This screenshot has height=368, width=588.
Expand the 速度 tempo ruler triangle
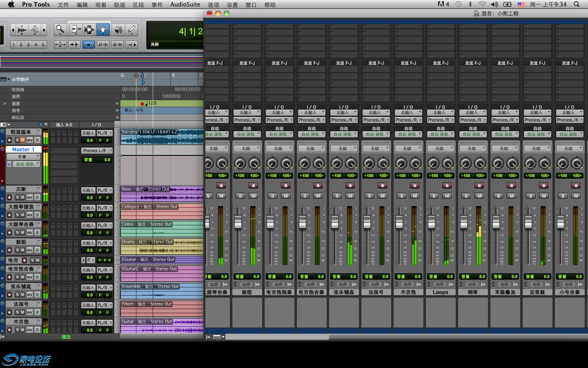[5, 103]
